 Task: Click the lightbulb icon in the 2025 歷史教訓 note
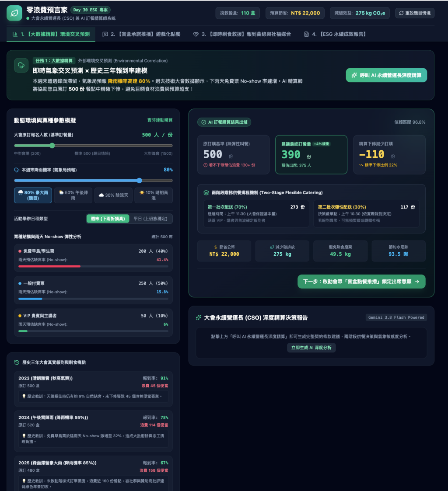pos(24,481)
